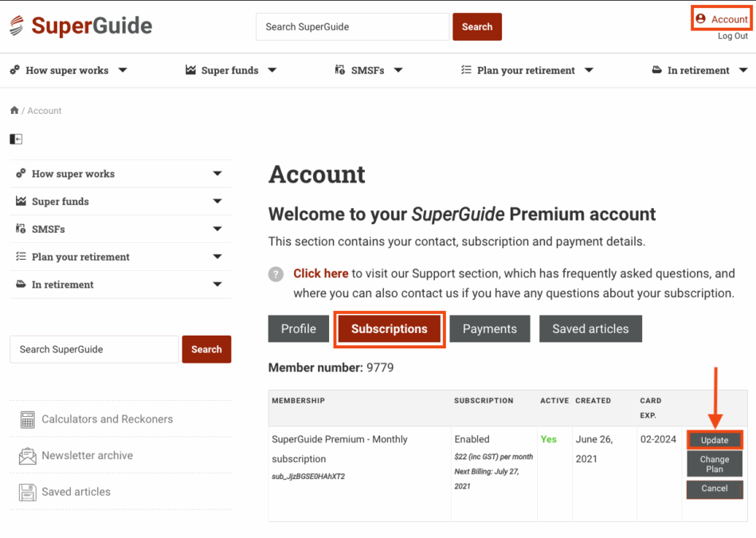Viewport: 756px width, 538px height.
Task: Open the Payments tab
Action: pyautogui.click(x=489, y=328)
